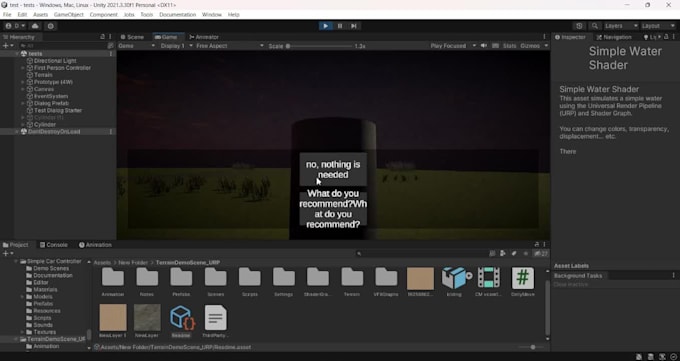Toggle the Hierarchy panel lock icon
The height and width of the screenshot is (361, 680).
tap(102, 37)
